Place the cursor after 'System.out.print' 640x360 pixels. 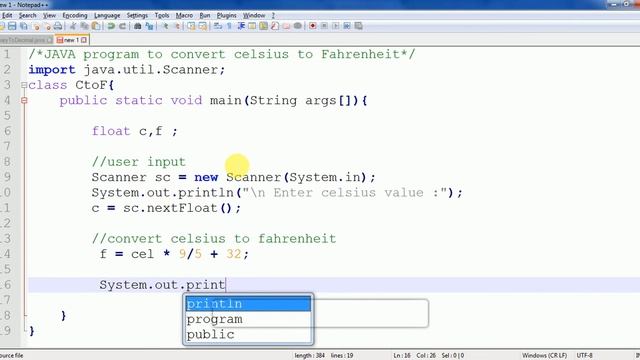(x=226, y=284)
